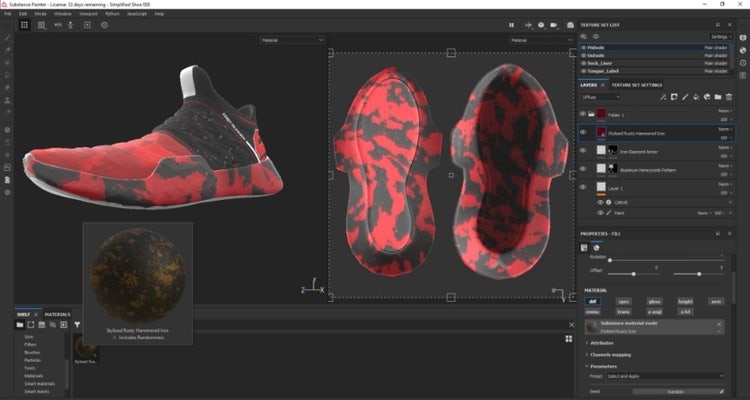This screenshot has height=400, width=750.
Task: Select the Clone stamp tool in left toolbar
Action: 7,100
